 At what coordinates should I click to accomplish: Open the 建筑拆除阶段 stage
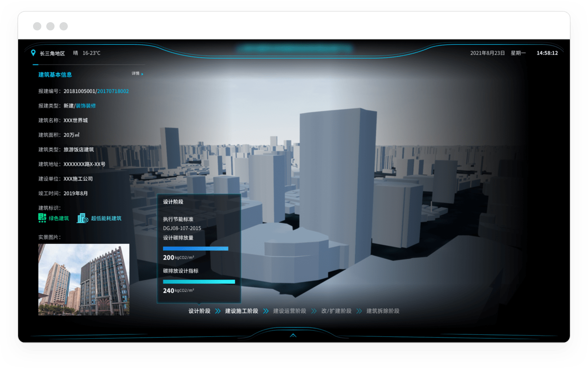(383, 311)
